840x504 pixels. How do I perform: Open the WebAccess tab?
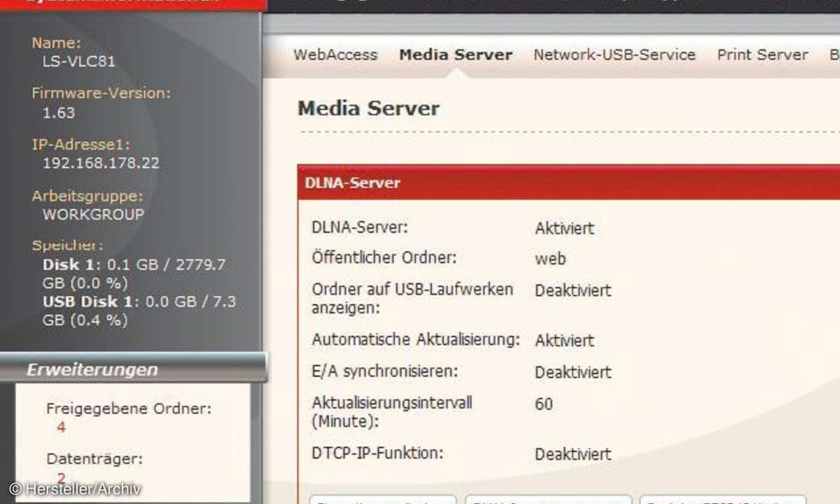click(335, 55)
